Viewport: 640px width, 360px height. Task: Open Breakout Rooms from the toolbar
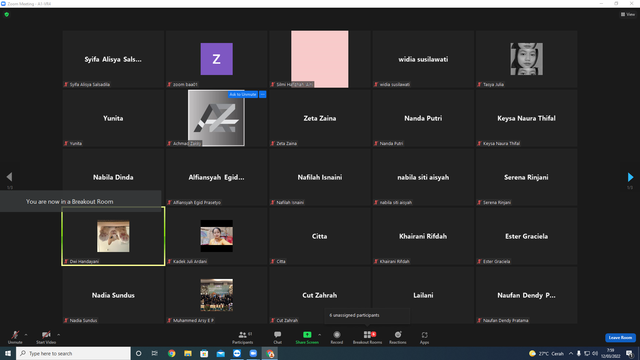(x=367, y=337)
